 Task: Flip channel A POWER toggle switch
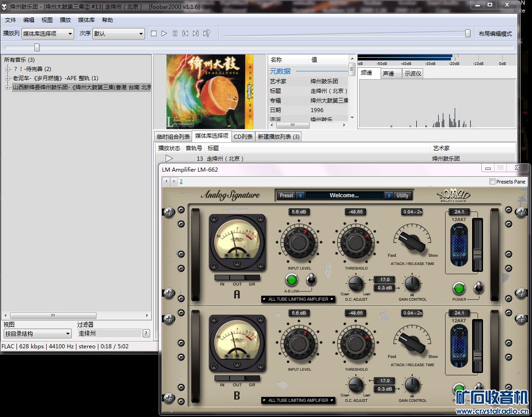tap(478, 288)
